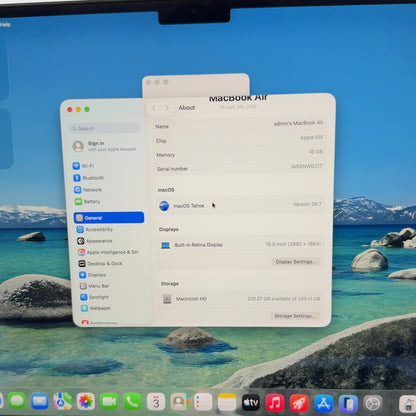
Task: Select the General sidebar item
Action: [109, 218]
